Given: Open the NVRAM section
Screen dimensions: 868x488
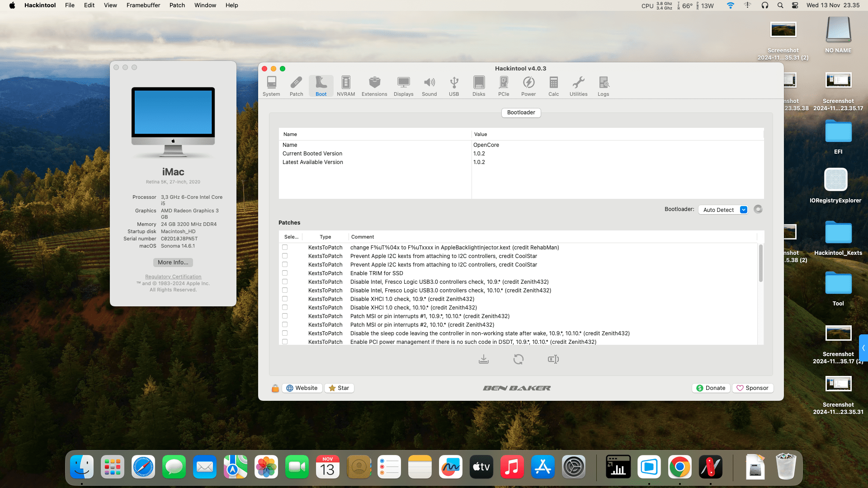Looking at the screenshot, I should [346, 86].
